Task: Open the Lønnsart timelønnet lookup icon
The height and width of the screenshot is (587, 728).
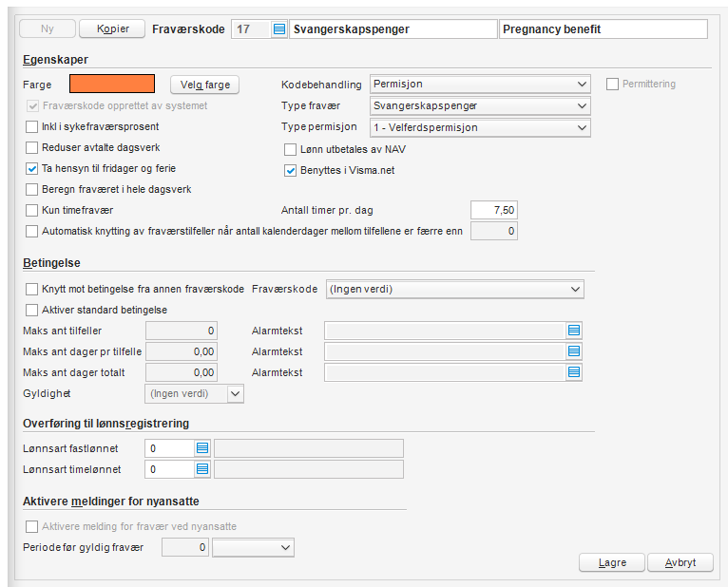Action: 202,469
